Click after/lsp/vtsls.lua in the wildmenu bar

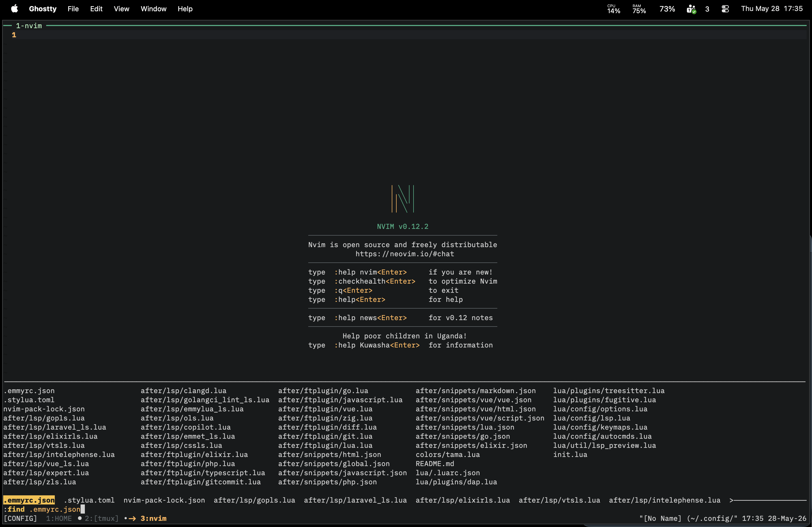pos(560,500)
